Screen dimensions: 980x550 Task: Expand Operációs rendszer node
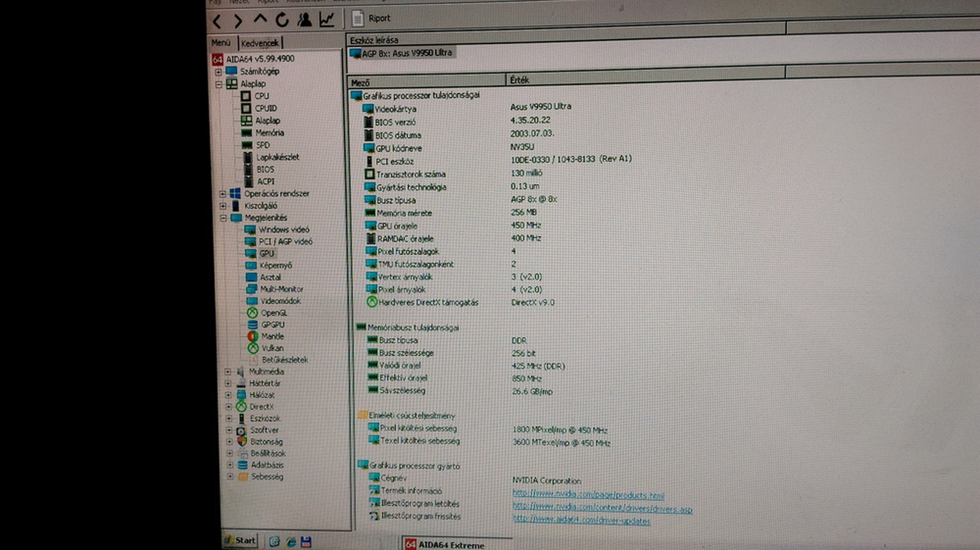pyautogui.click(x=222, y=194)
